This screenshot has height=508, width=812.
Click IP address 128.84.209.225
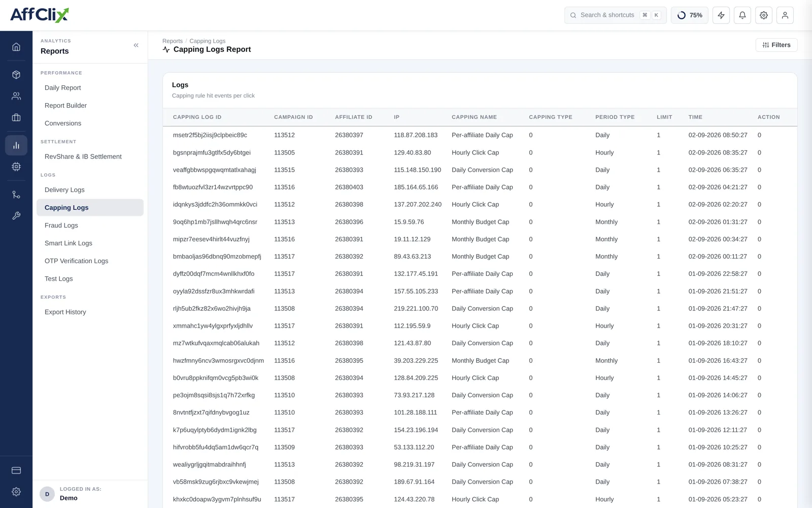[416, 378]
